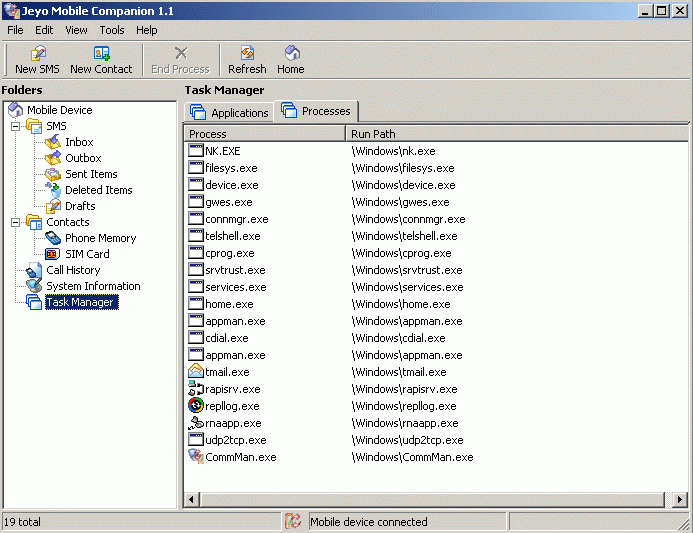Click the Deleted Items recycle icon
693x533 pixels.
tap(53, 190)
